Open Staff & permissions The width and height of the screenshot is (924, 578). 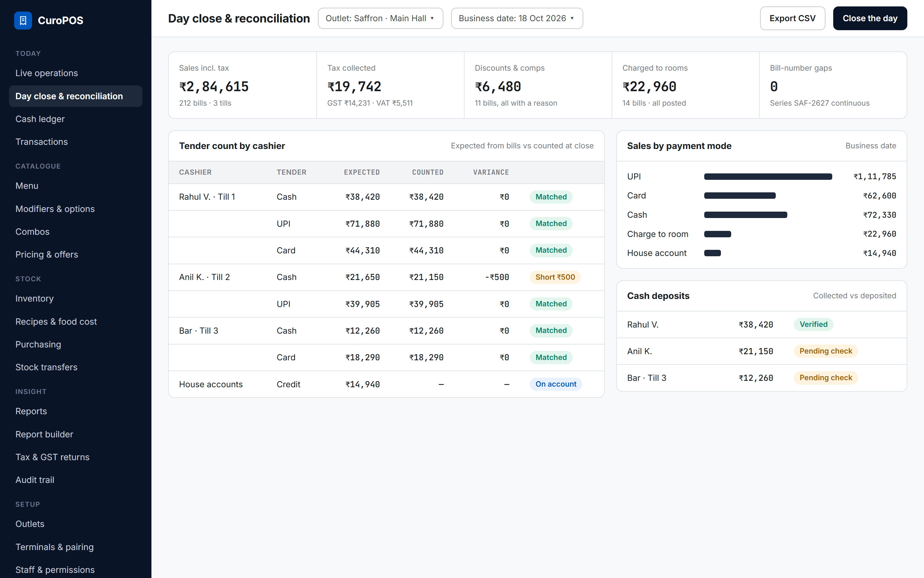click(x=76, y=570)
